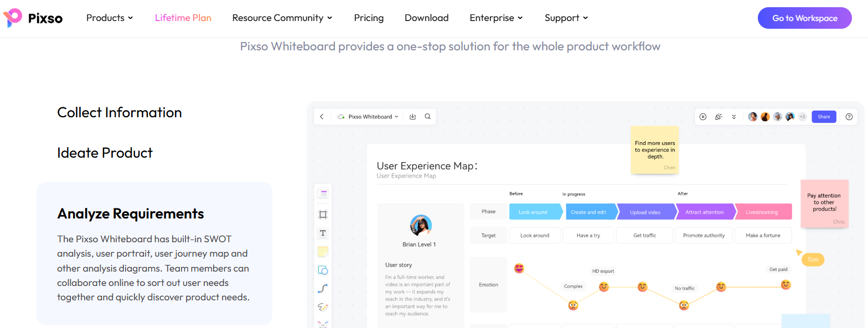The width and height of the screenshot is (868, 328).
Task: Click the Make a fortune target cell
Action: 763,235
